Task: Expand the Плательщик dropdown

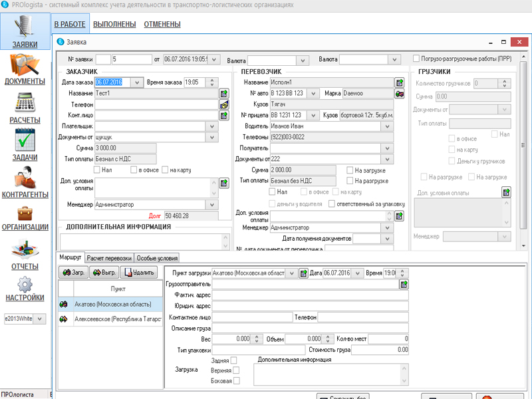Action: (x=213, y=126)
